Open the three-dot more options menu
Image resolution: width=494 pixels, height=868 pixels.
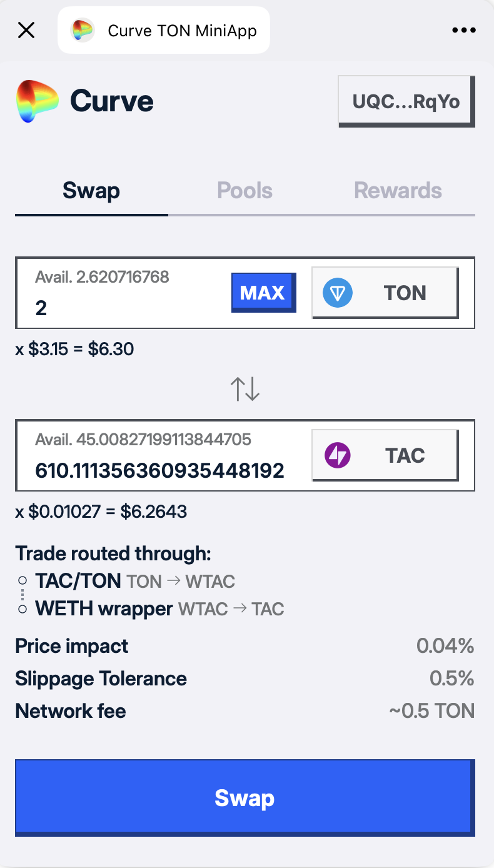click(463, 30)
